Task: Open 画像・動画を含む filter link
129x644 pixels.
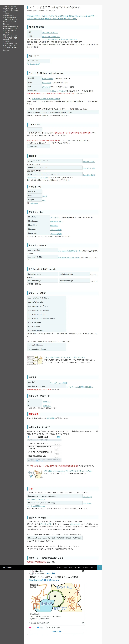Action: (57, 222)
